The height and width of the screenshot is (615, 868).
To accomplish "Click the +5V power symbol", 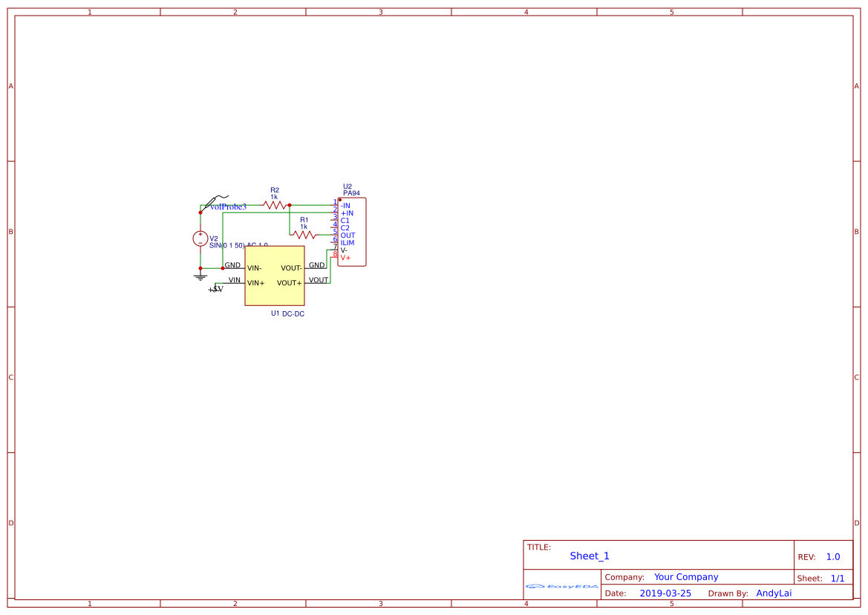I will [x=215, y=289].
